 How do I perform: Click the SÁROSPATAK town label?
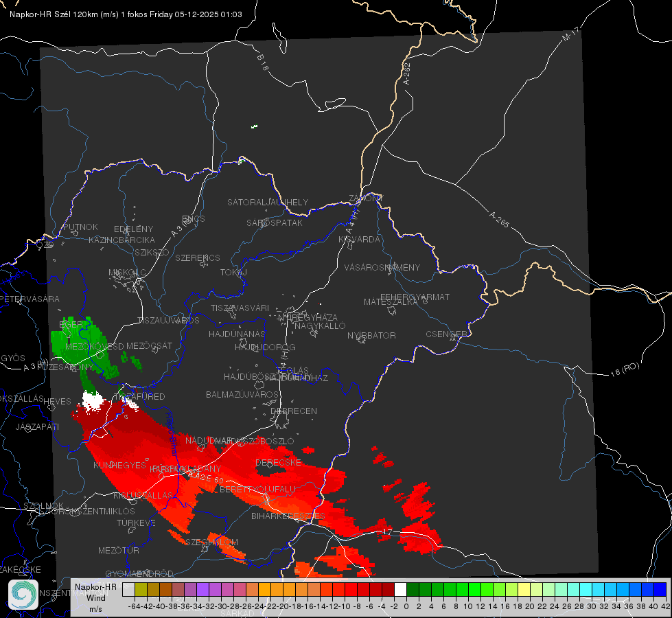[x=275, y=222]
